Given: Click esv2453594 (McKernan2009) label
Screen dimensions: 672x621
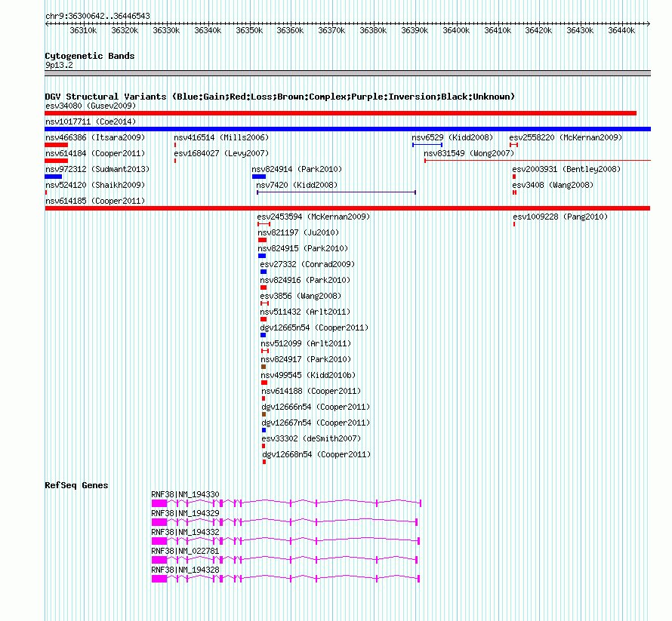Looking at the screenshot, I should click(x=313, y=217).
